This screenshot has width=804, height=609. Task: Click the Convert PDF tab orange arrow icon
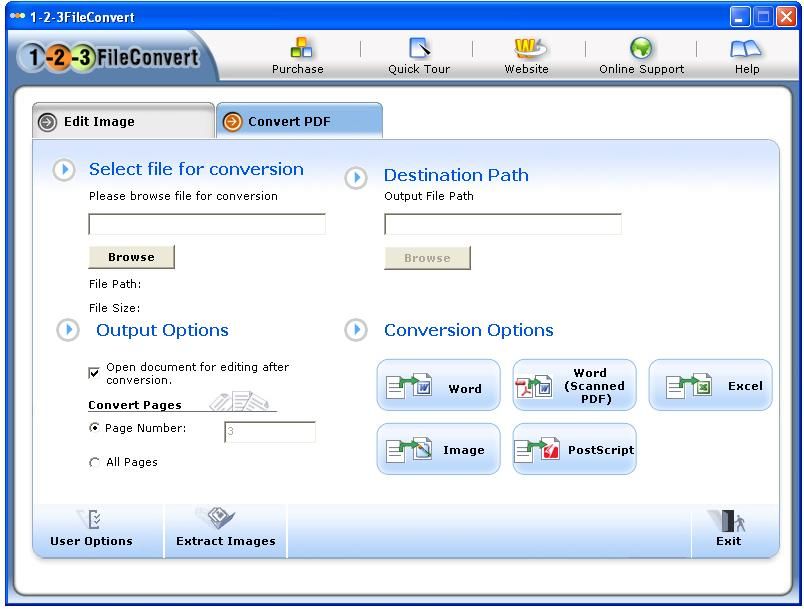pyautogui.click(x=232, y=122)
